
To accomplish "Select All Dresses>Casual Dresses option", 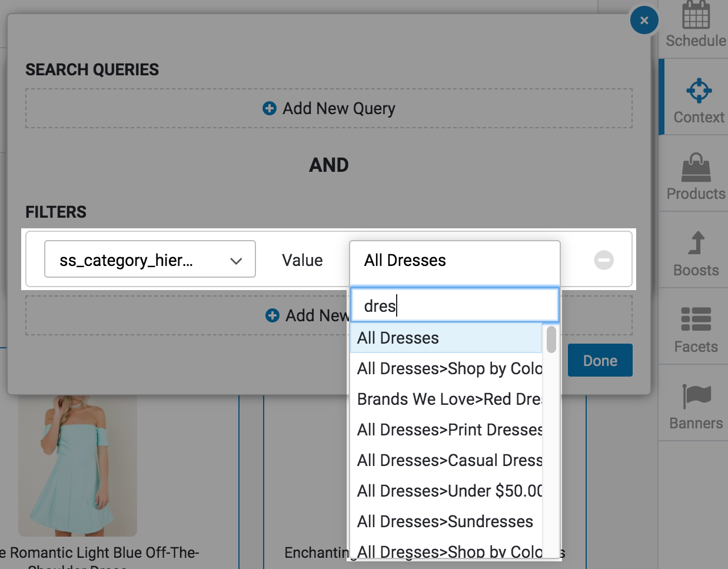I will [448, 460].
